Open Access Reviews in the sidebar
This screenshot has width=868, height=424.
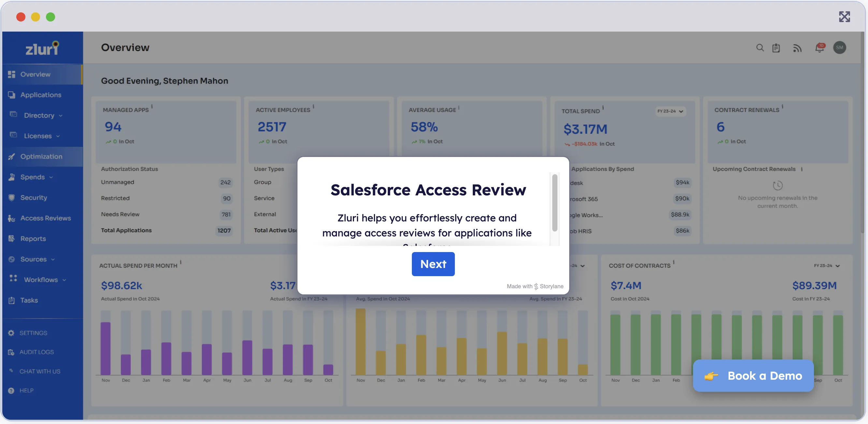click(42, 218)
